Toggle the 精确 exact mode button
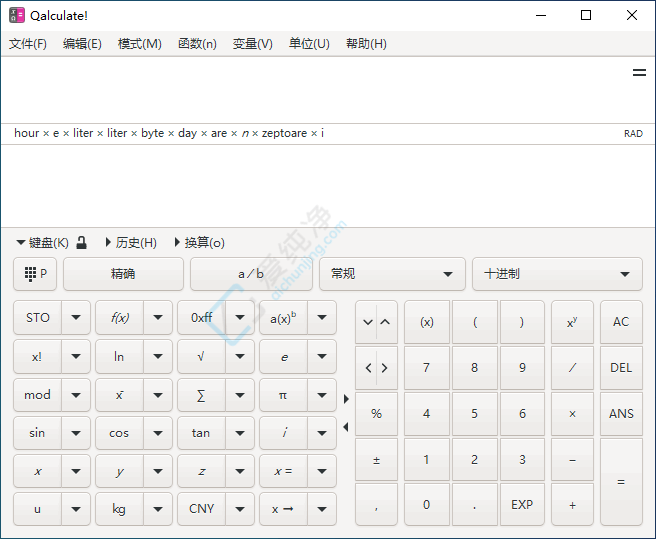 pos(123,274)
